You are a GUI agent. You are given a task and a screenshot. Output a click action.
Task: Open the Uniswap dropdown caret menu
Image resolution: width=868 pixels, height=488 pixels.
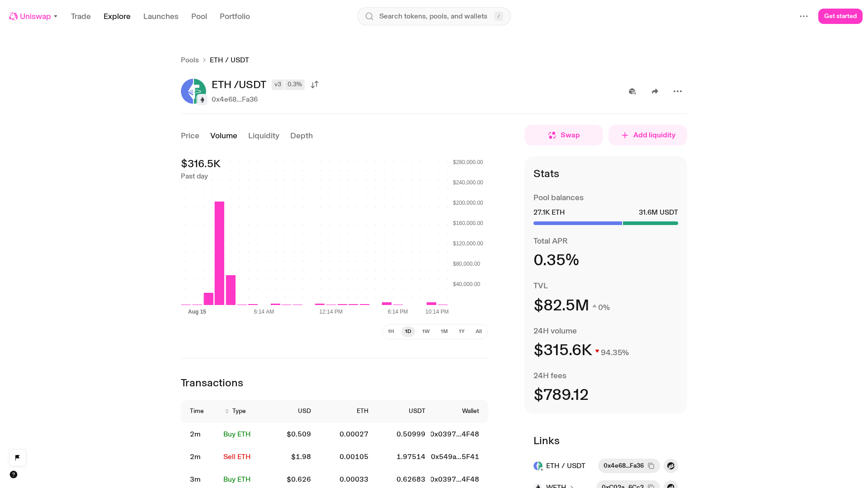click(56, 16)
